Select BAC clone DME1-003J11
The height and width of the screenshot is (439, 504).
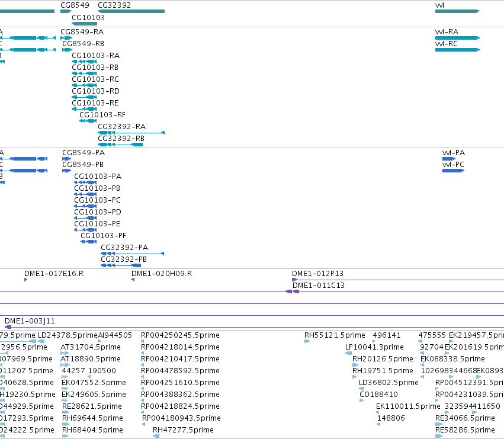30,321
